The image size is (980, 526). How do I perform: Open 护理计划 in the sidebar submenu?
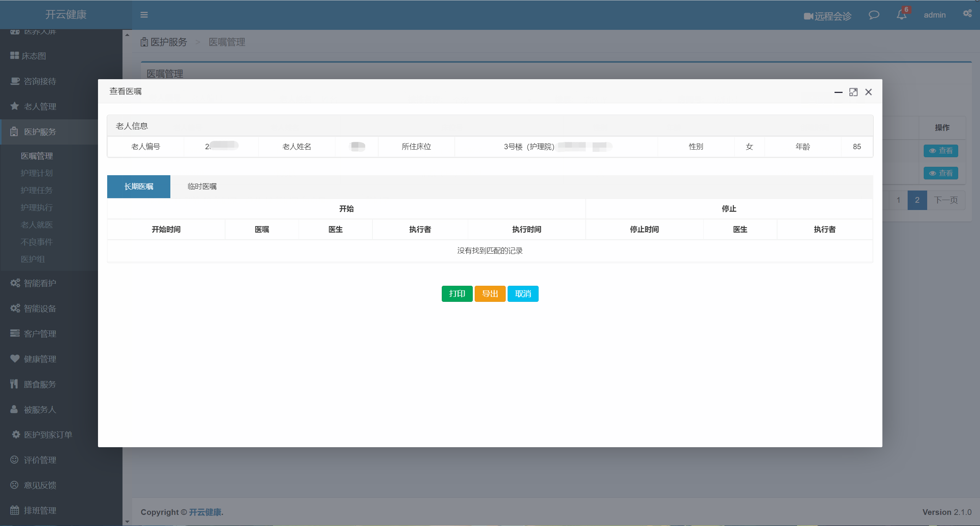pos(37,173)
